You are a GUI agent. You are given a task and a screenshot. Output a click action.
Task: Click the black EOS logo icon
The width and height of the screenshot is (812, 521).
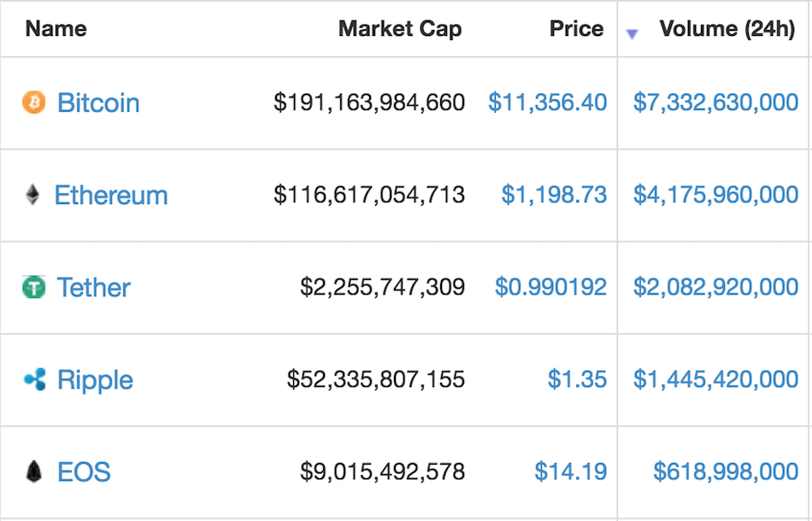click(33, 471)
